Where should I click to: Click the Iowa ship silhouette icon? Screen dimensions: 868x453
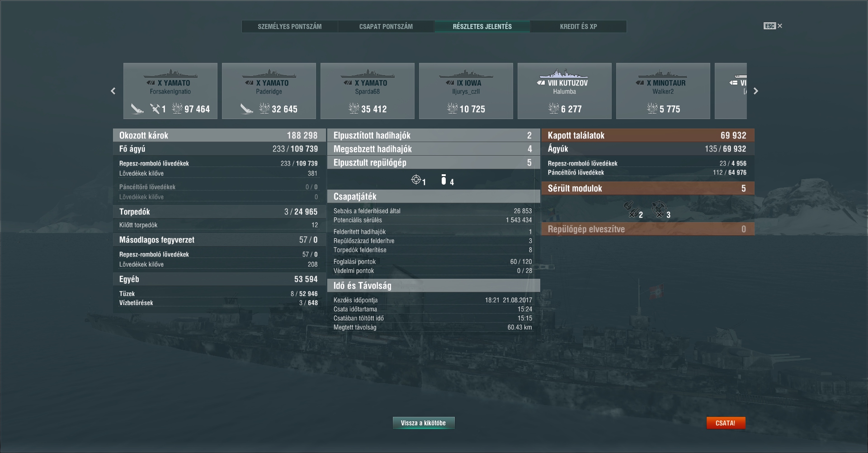[x=466, y=74]
